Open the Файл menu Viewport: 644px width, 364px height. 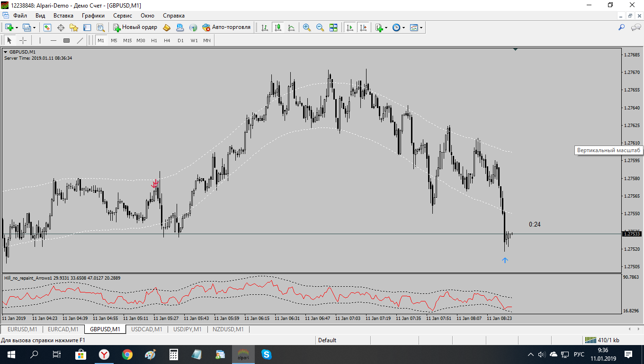[20, 15]
